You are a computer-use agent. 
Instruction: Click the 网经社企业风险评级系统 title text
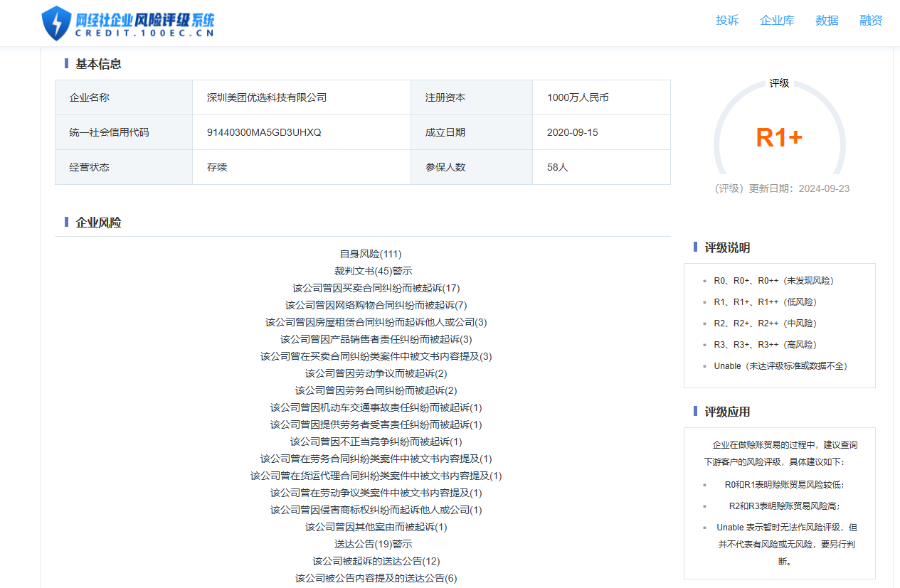(144, 20)
